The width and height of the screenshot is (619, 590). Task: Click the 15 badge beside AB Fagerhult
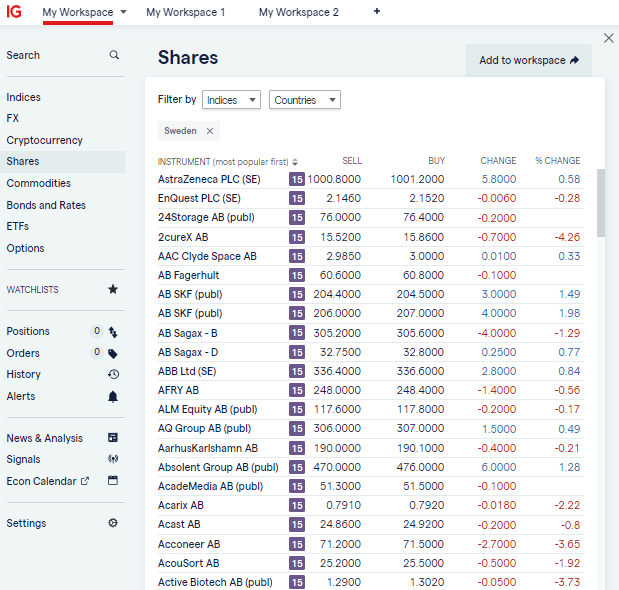click(x=297, y=275)
